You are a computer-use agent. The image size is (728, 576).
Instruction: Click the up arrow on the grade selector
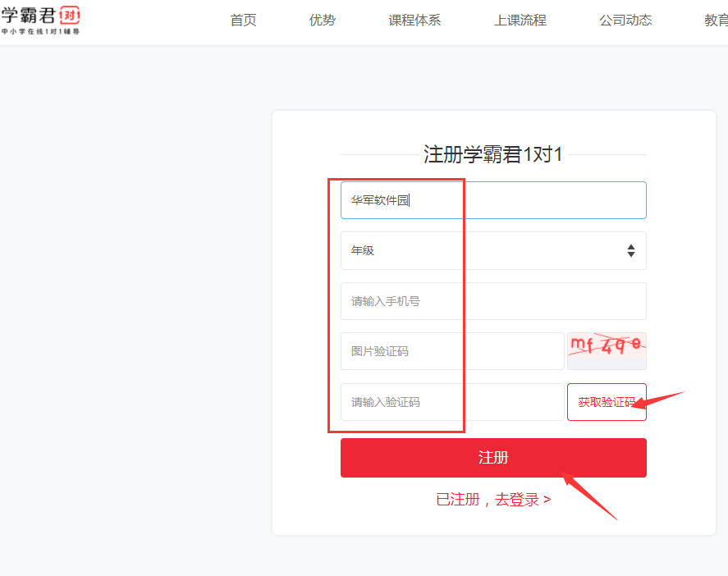(x=630, y=247)
